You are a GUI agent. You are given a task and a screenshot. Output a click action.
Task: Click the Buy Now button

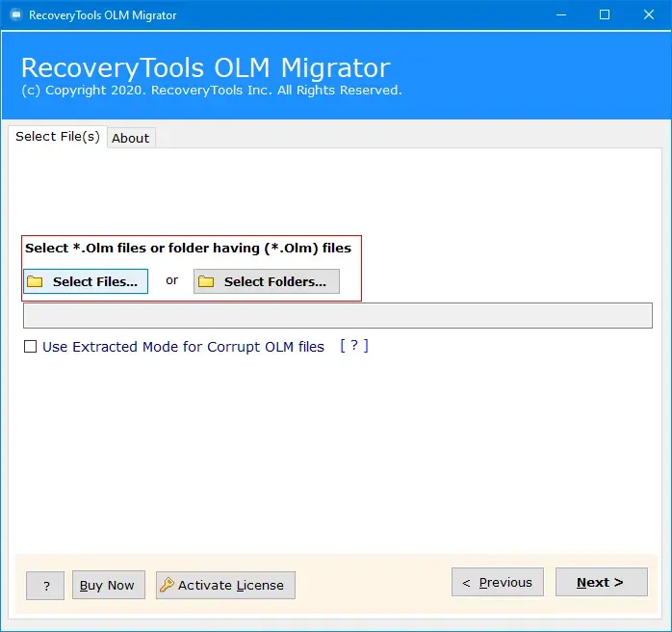pos(109,585)
